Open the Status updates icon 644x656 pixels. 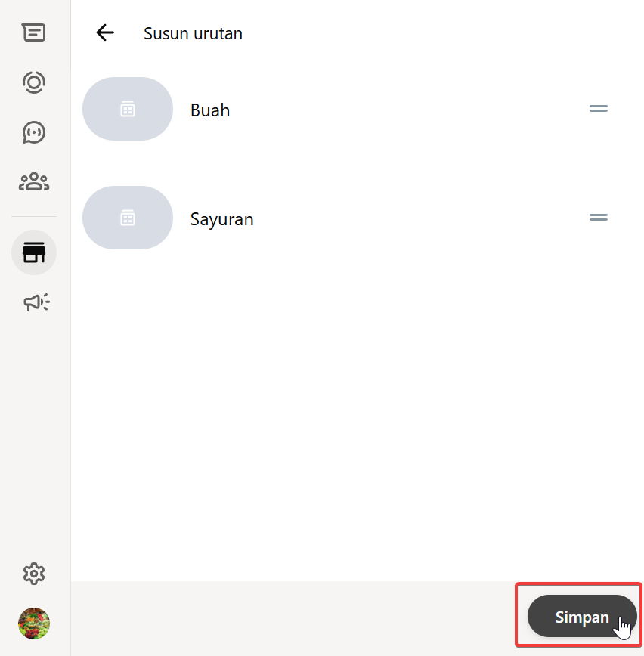34,82
